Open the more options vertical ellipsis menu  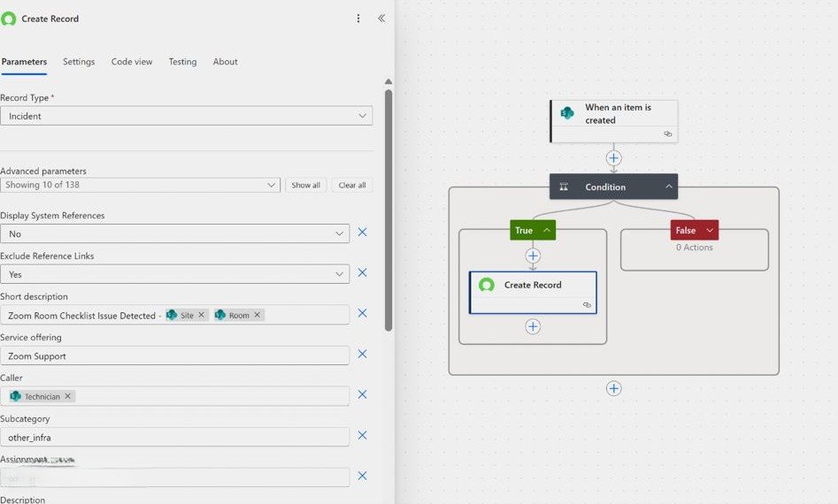[358, 19]
